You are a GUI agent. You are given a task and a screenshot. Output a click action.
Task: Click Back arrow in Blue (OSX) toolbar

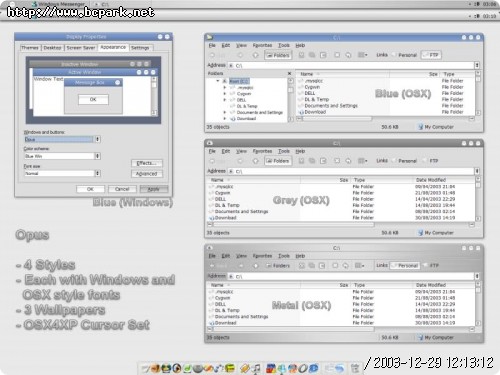(212, 55)
